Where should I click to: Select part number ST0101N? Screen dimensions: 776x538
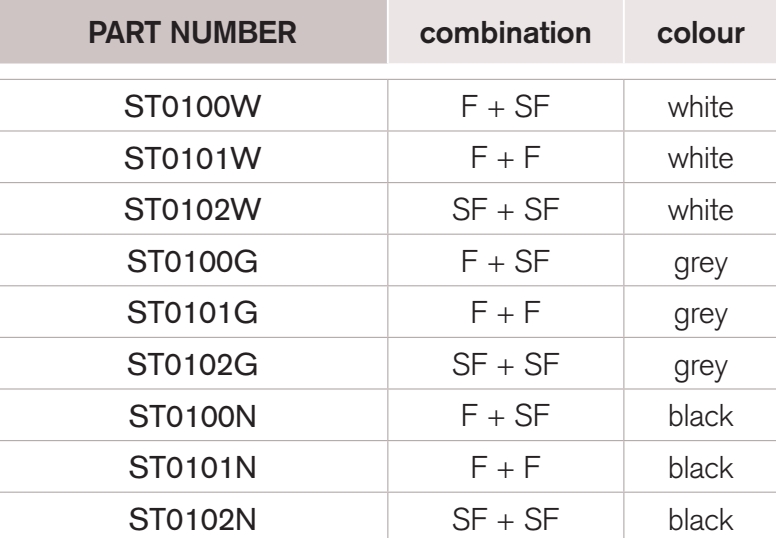pos(193,468)
